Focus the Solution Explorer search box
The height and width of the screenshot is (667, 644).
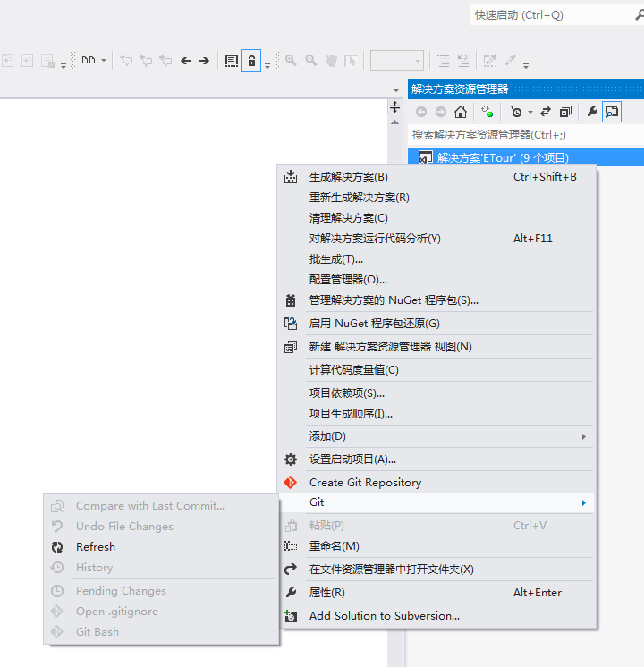point(523,135)
